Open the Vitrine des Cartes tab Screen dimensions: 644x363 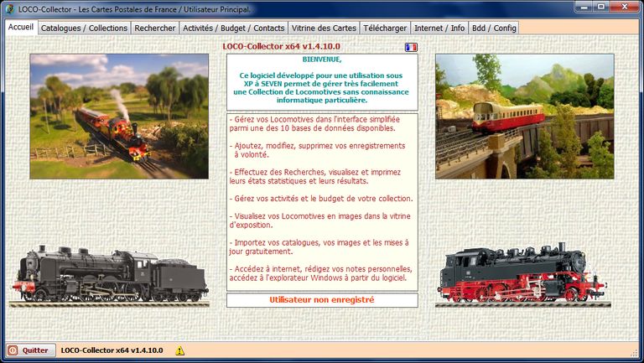[x=324, y=28]
